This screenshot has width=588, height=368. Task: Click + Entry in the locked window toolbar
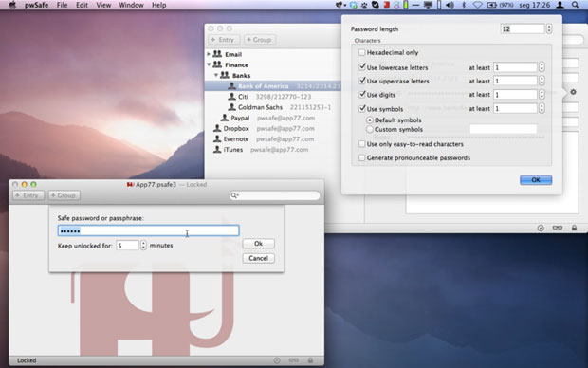(x=28, y=195)
